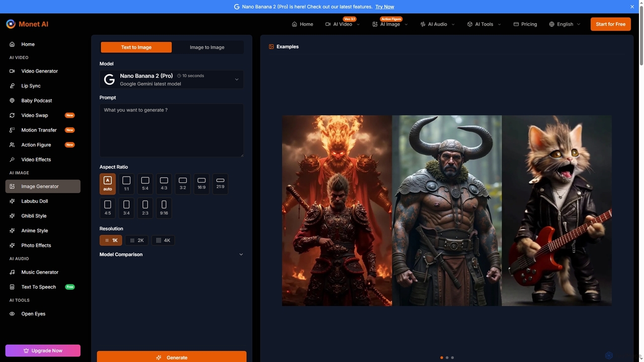644x362 pixels.
Task: Open the English language dropdown
Action: [565, 24]
